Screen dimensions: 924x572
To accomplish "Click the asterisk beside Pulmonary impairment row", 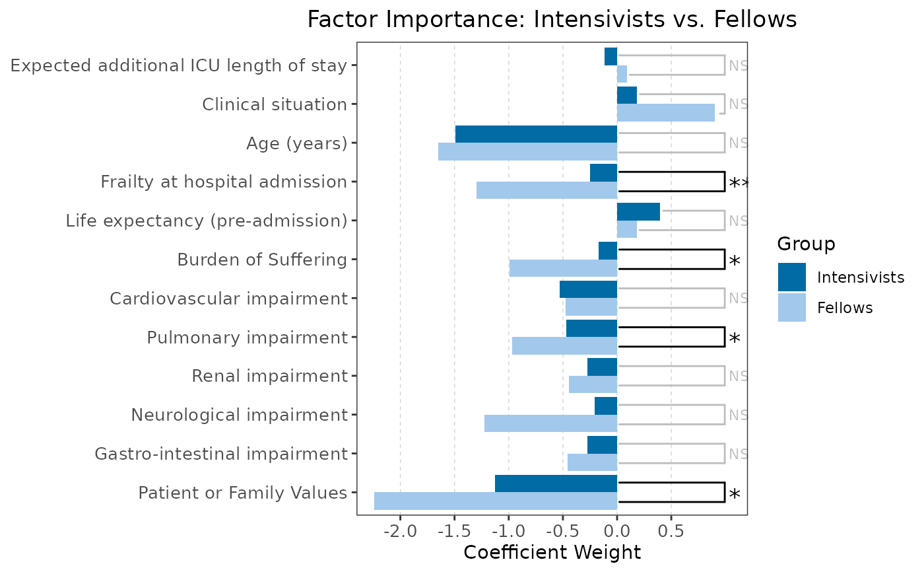I will click(x=734, y=338).
